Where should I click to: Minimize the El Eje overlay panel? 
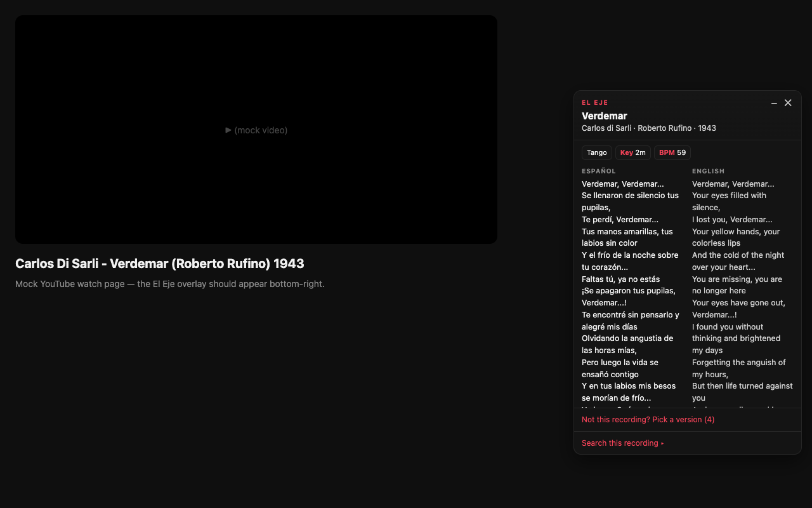(x=774, y=103)
